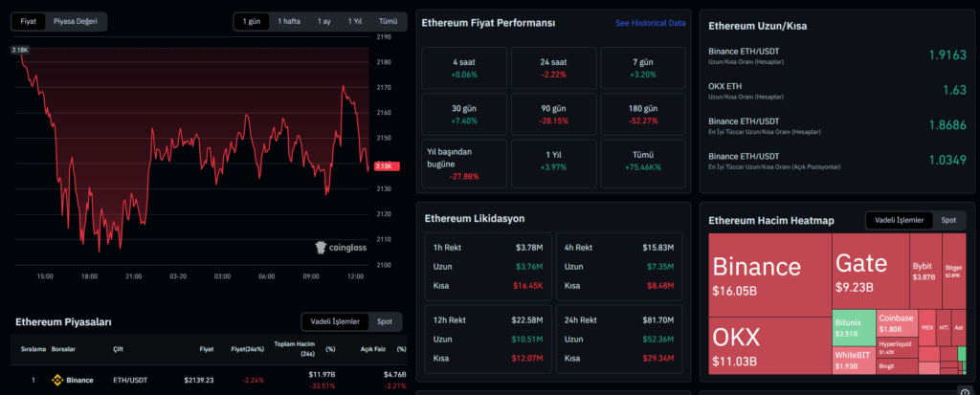Select the Fiyat chart toggle
This screenshot has width=980, height=395.
pyautogui.click(x=30, y=20)
